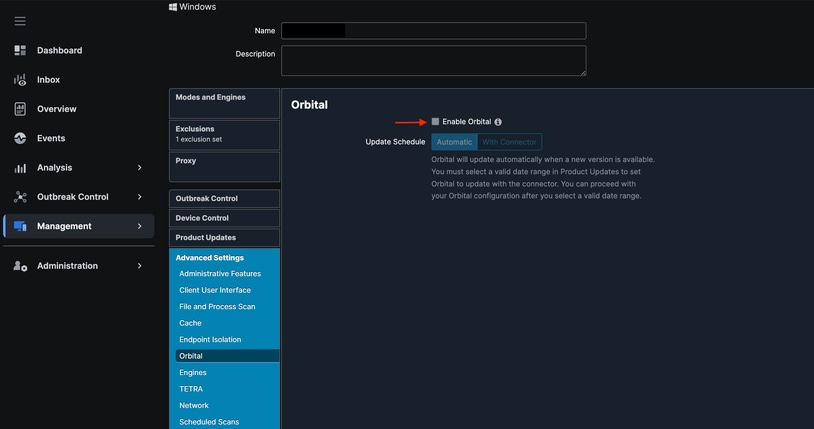The image size is (814, 429).
Task: Click the Analysis bar chart icon
Action: pos(20,168)
